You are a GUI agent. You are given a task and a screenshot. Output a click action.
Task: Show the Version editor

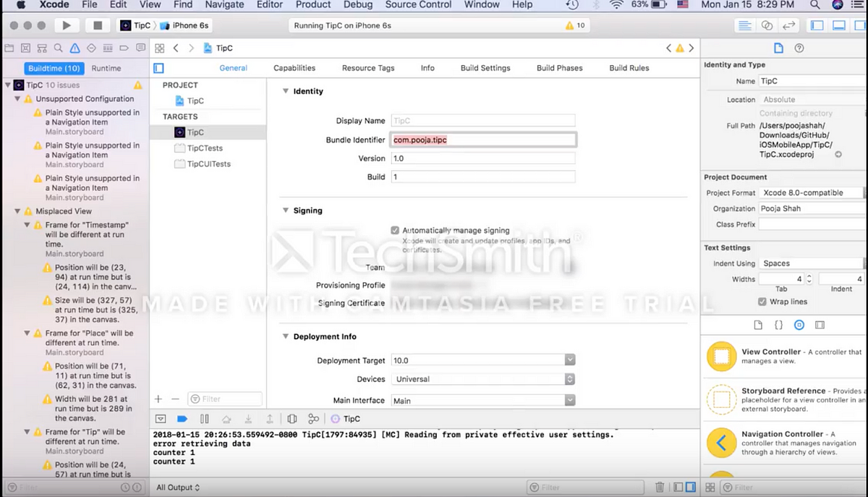tap(789, 25)
